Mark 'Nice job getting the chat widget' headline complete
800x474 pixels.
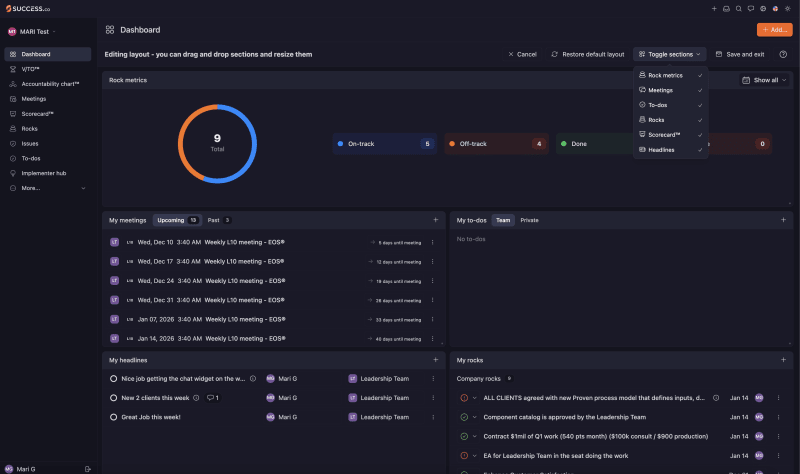click(x=113, y=379)
